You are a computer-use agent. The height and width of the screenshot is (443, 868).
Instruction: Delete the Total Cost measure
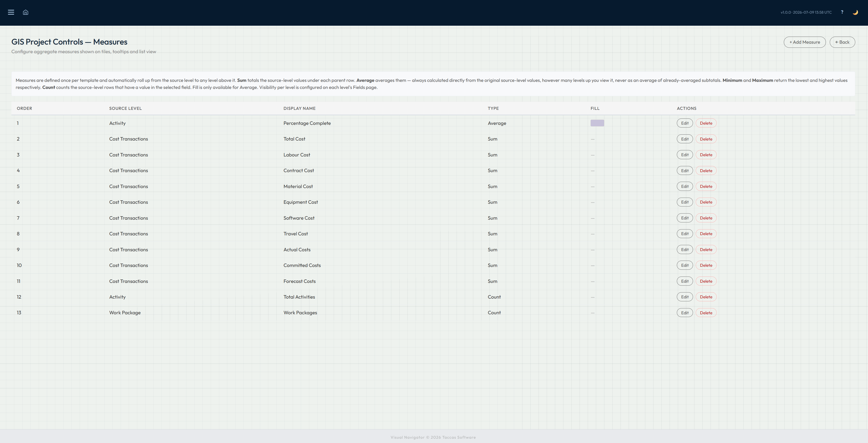tap(706, 139)
